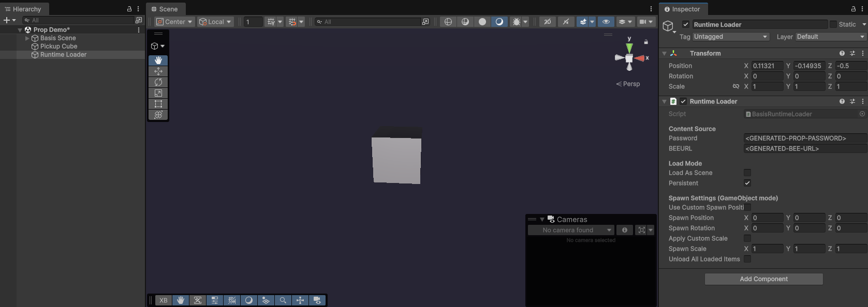Toggle scene visibility eye icon
The image size is (868, 307).
pos(606,22)
